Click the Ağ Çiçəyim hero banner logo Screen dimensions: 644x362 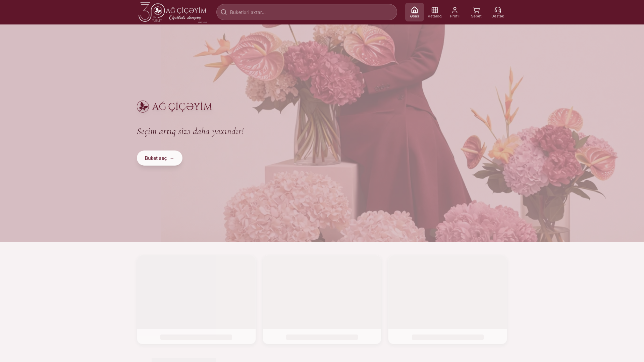click(174, 107)
